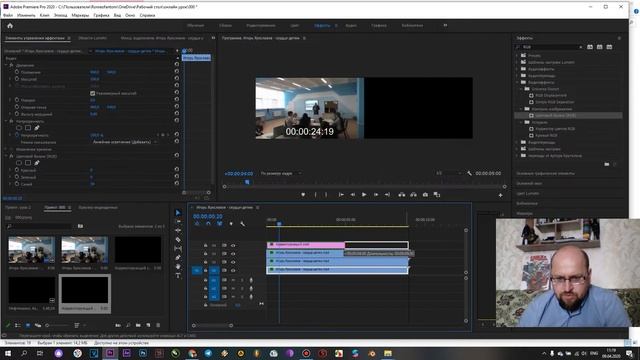
Task: Select the Ripple Edit tool
Action: tap(178, 231)
